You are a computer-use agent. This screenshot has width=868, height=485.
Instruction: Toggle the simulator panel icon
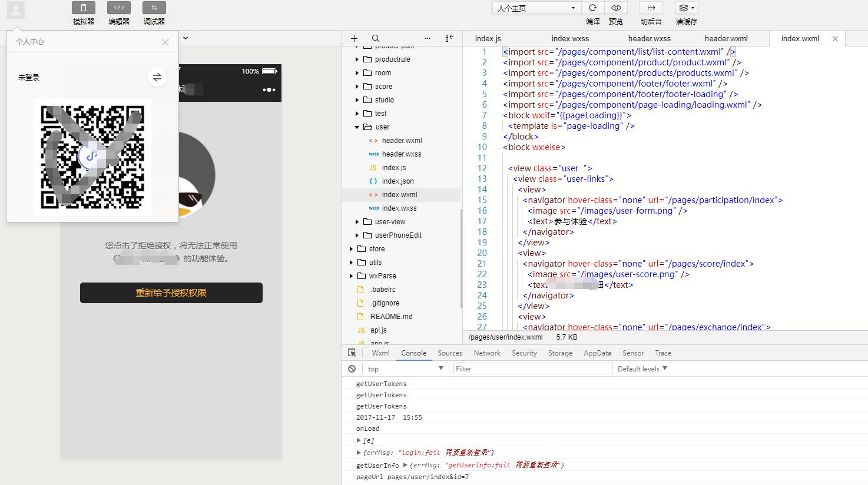[83, 8]
